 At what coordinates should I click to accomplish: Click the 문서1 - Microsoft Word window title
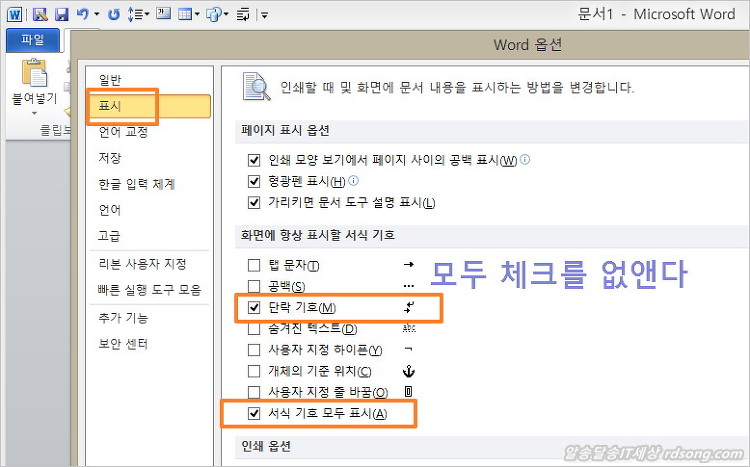[656, 14]
